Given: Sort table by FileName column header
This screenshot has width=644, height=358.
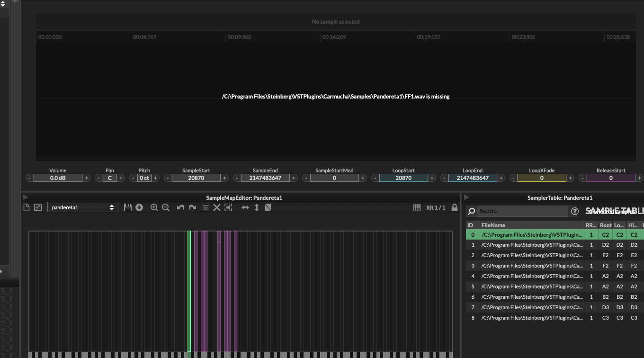Looking at the screenshot, I should [x=532, y=225].
